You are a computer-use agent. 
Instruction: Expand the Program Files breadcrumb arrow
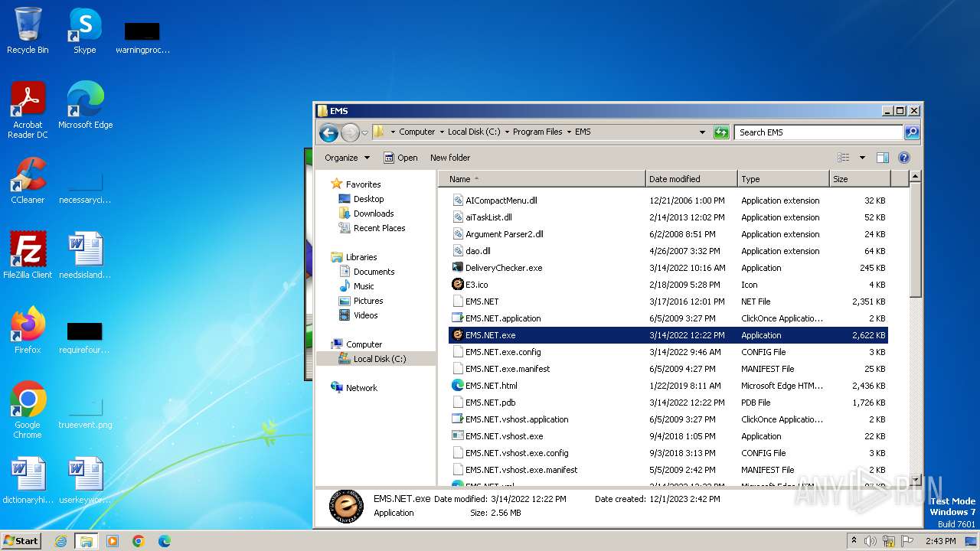coord(569,132)
